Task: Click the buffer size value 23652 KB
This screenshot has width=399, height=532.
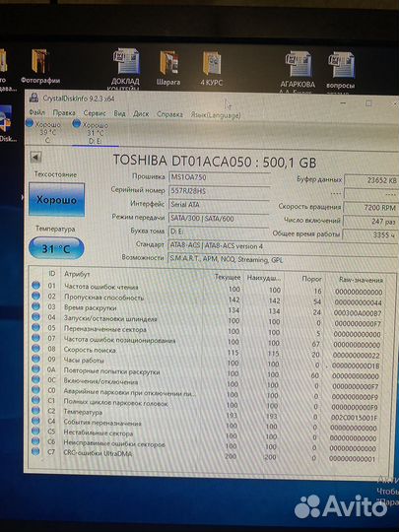Action: pyautogui.click(x=370, y=180)
